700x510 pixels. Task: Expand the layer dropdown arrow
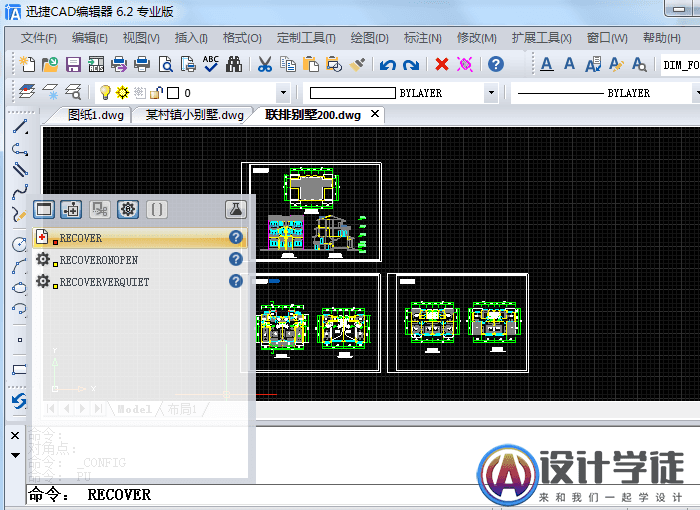coord(283,93)
